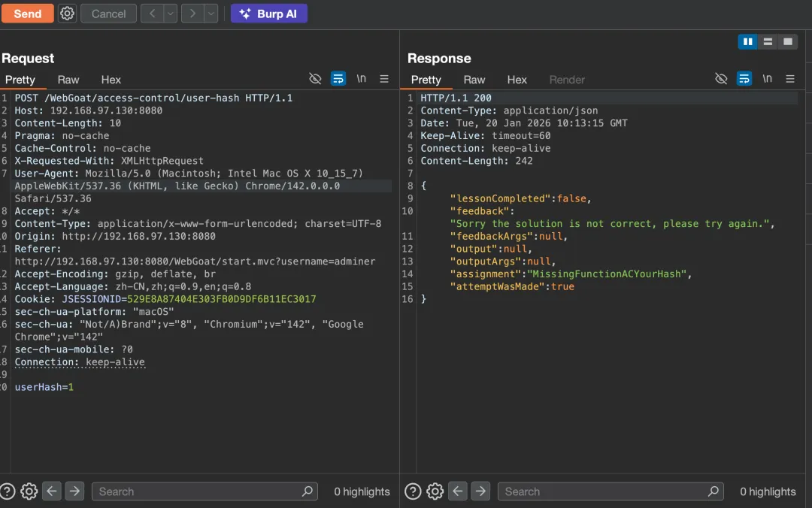Switch Request view to Hex tab
812x508 pixels.
click(x=111, y=80)
